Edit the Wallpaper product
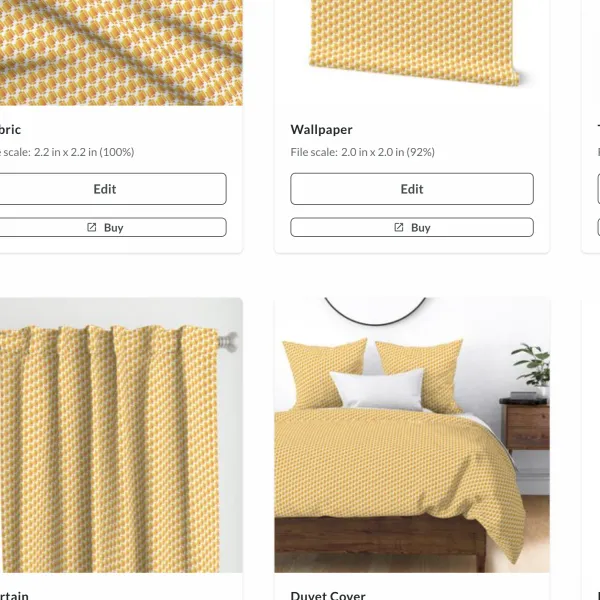Screen dimensions: 600x600 coord(412,189)
